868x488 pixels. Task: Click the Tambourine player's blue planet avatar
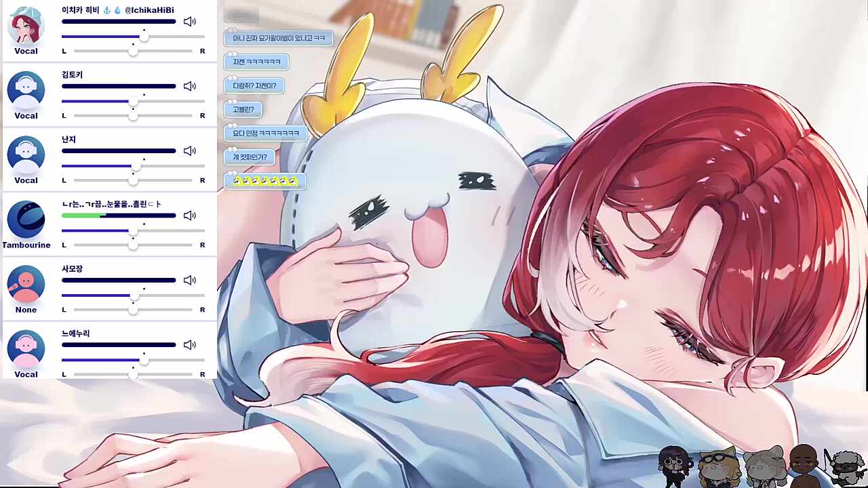pos(26,220)
